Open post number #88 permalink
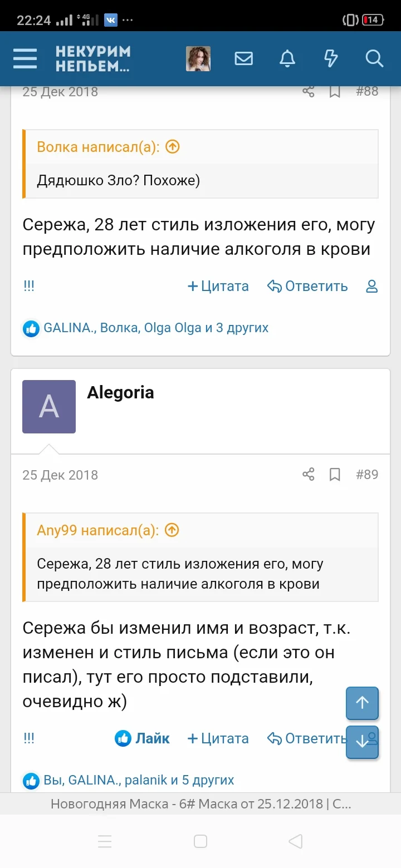Image resolution: width=401 pixels, height=868 pixels. [x=367, y=92]
